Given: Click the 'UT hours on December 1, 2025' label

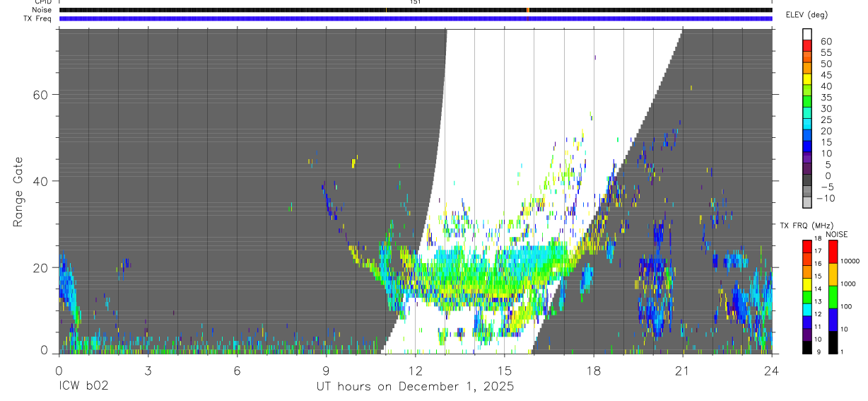Looking at the screenshot, I should pos(415,388).
